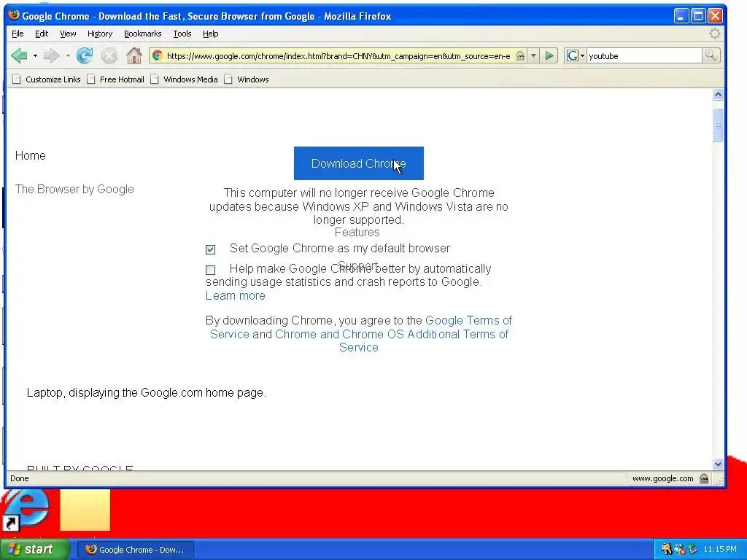The width and height of the screenshot is (747, 560).
Task: Click the Chrome favicon in address bar
Action: click(157, 55)
